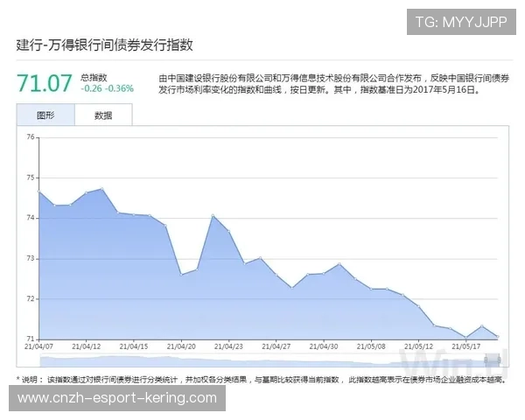This screenshot has height=420, width=525.
Task: Open the 数据 tab
Action: pyautogui.click(x=103, y=115)
